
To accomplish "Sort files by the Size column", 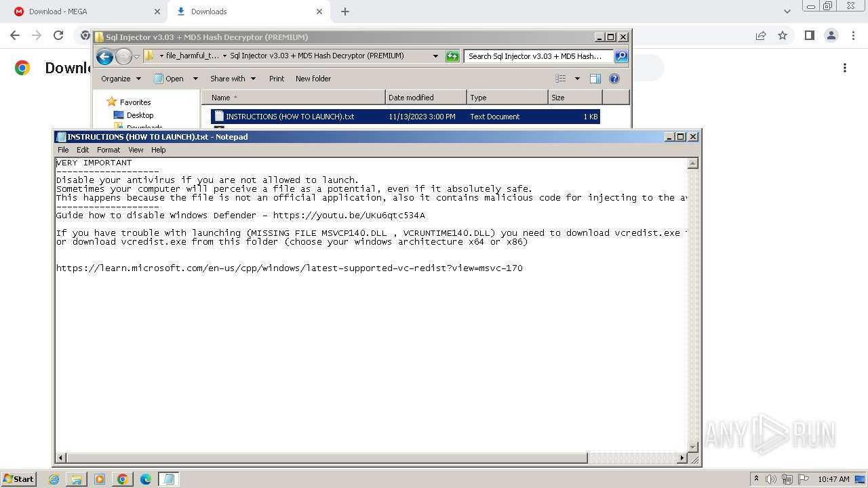I will point(575,98).
